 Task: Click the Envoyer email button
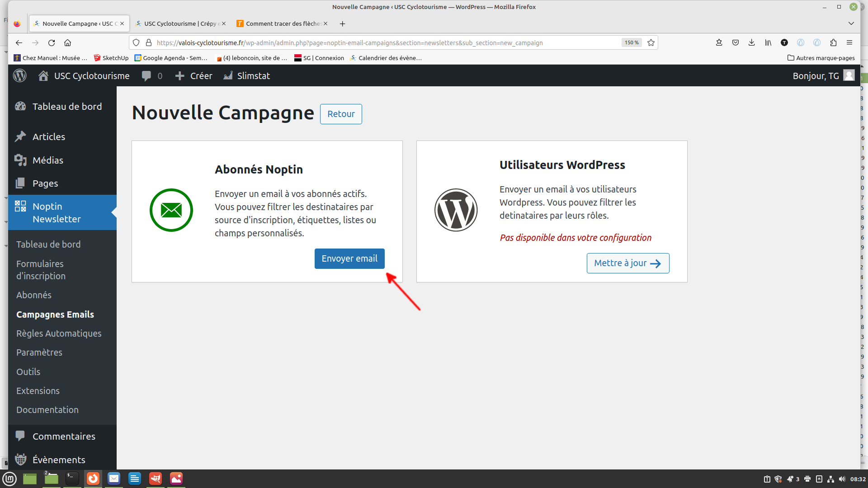pos(349,258)
